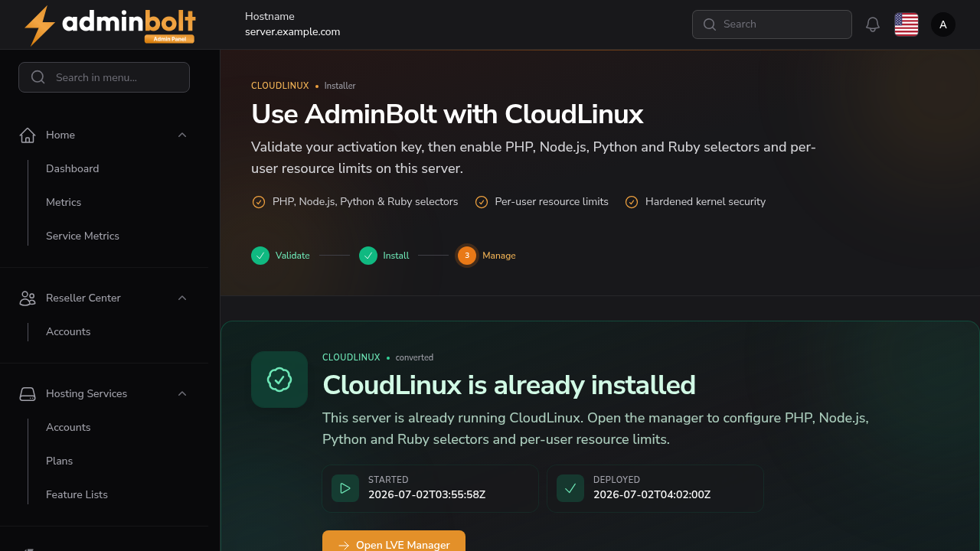This screenshot has height=551, width=980.
Task: Click the server.example.com hostname
Action: coord(292,32)
